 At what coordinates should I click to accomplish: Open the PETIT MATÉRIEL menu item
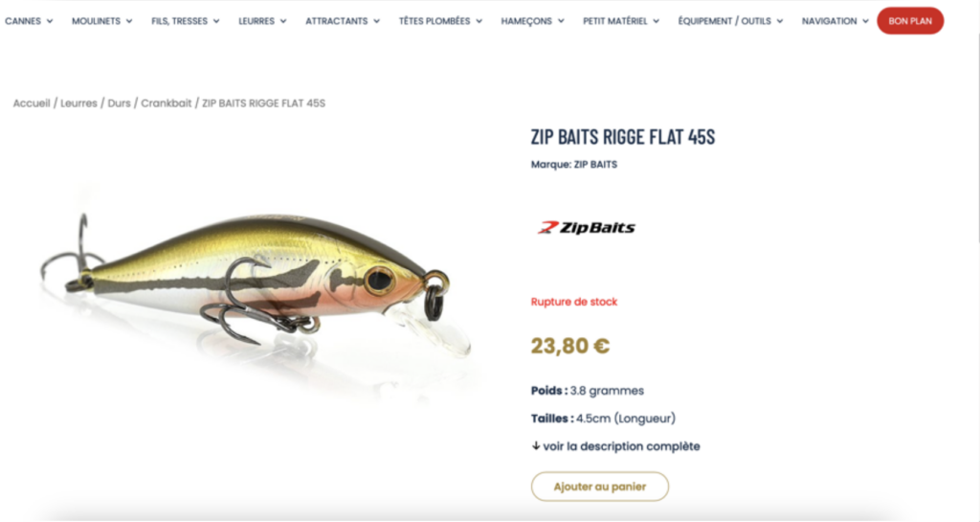click(x=620, y=21)
